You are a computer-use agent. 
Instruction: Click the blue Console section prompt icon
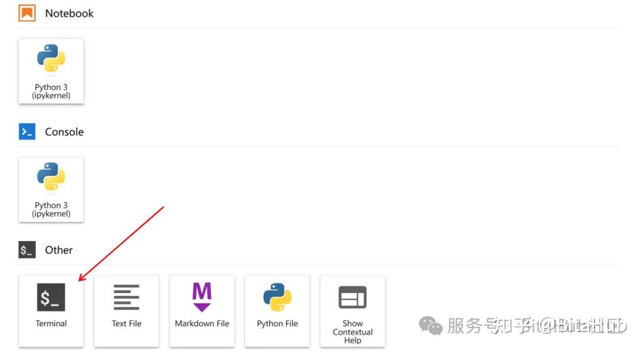(26, 131)
